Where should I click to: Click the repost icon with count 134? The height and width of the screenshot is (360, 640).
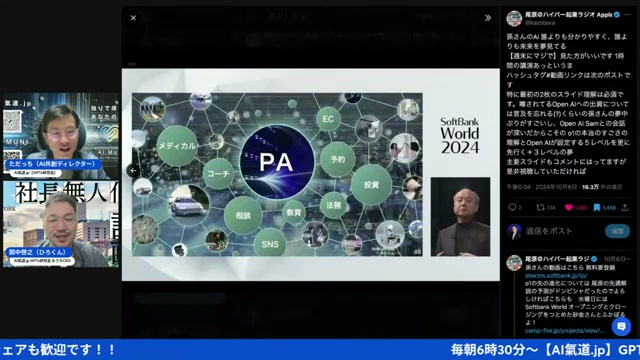point(540,207)
